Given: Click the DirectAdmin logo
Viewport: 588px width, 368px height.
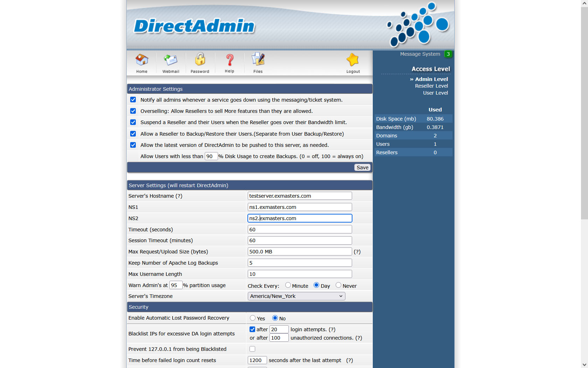Looking at the screenshot, I should pos(194,26).
